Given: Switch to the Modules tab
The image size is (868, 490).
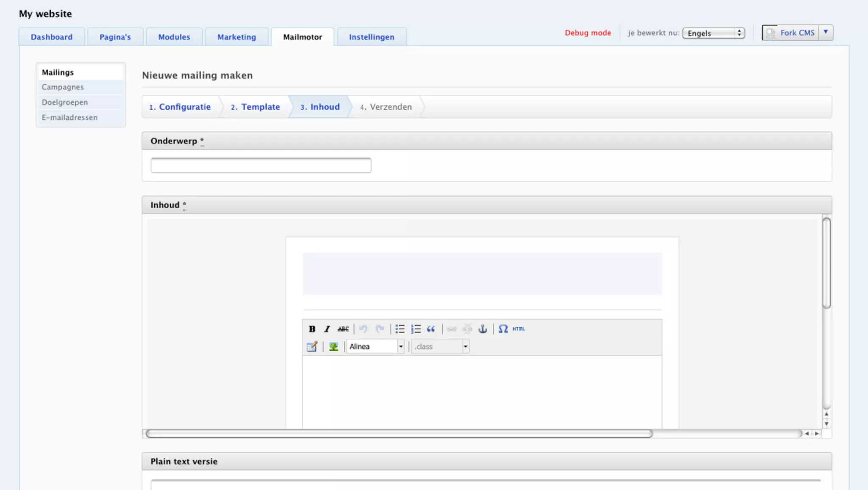Looking at the screenshot, I should pyautogui.click(x=174, y=37).
